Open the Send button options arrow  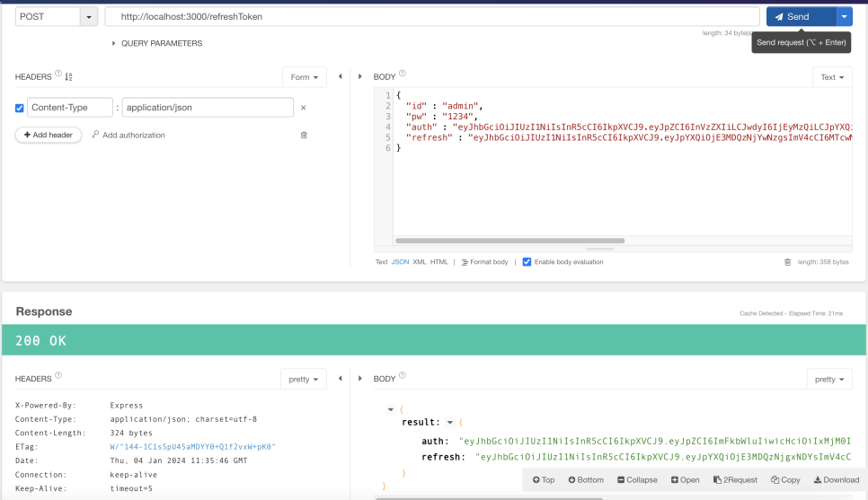(x=845, y=16)
